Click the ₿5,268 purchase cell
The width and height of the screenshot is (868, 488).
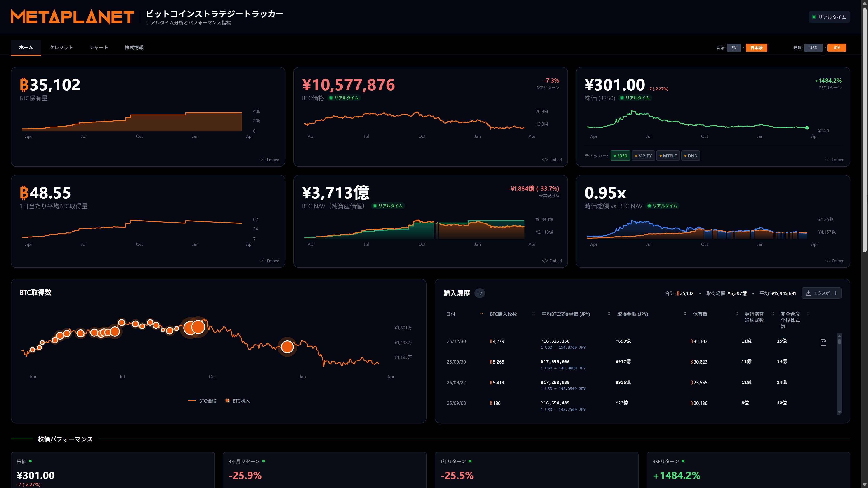tap(497, 362)
